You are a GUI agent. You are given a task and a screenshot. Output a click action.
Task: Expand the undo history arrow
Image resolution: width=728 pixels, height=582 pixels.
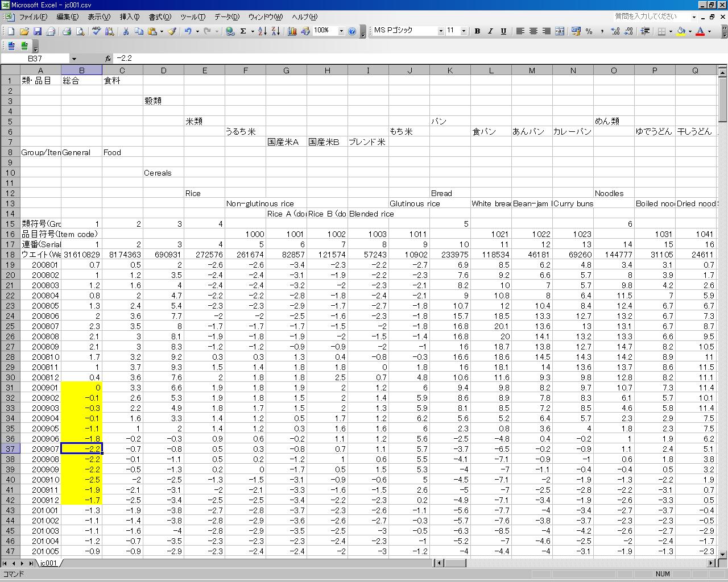click(197, 31)
